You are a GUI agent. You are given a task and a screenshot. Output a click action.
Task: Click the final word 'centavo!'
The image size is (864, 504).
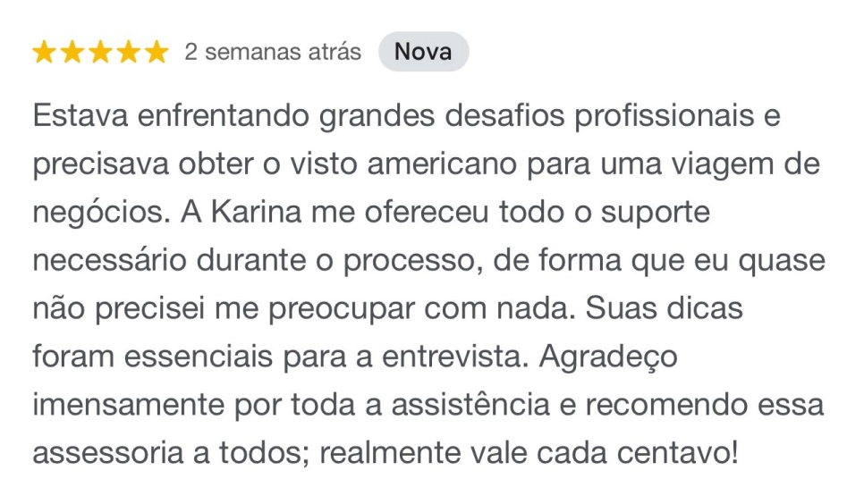click(x=677, y=453)
